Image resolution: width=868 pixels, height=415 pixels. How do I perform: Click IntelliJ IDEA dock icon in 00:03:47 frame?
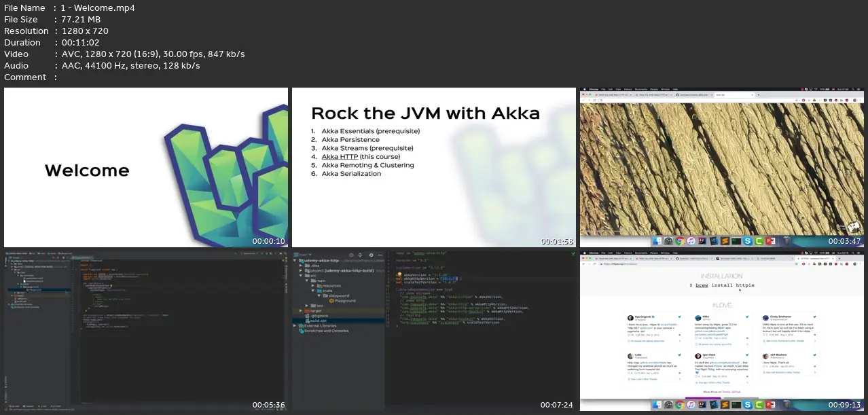[702, 241]
